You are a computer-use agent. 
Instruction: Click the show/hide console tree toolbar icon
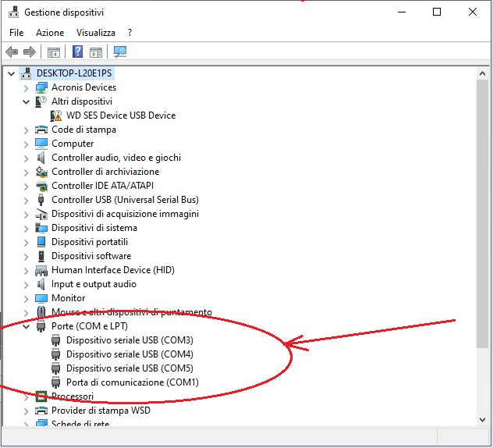coord(54,52)
